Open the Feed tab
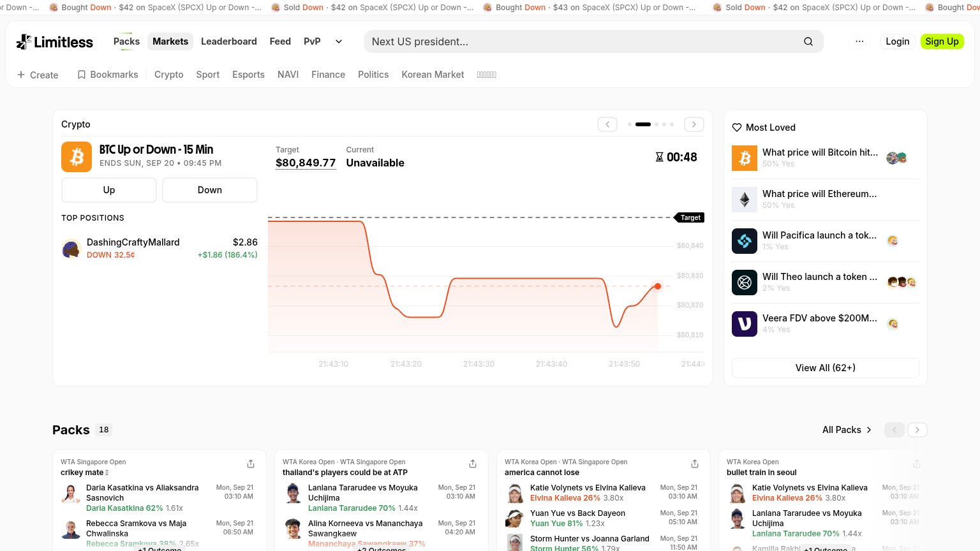 tap(280, 41)
